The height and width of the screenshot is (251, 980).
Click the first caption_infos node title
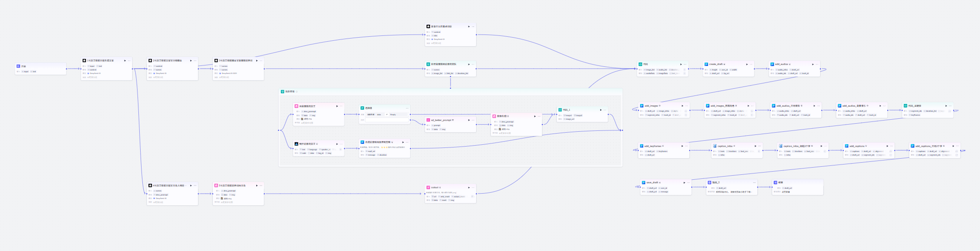pos(725,146)
